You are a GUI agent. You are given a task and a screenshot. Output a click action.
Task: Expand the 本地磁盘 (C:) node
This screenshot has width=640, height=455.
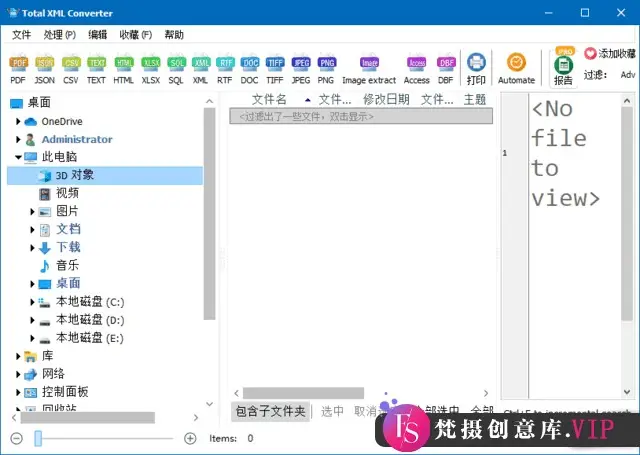[32, 302]
